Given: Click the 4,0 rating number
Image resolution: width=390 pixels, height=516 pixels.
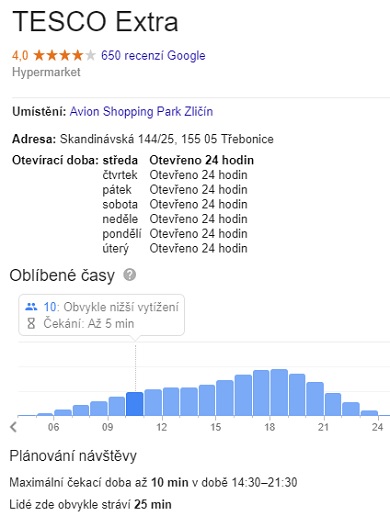Looking at the screenshot, I should click(x=20, y=55).
